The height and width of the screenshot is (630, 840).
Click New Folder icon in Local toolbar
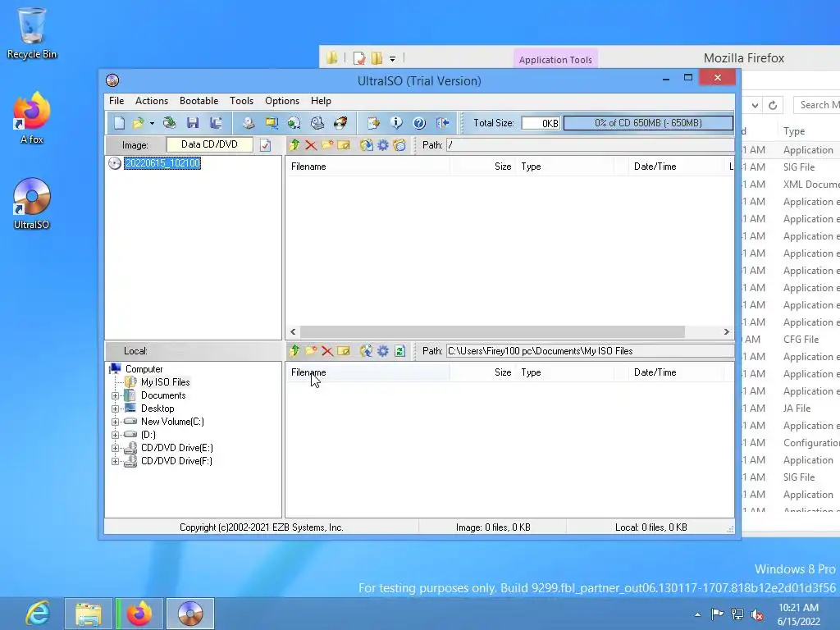point(311,351)
